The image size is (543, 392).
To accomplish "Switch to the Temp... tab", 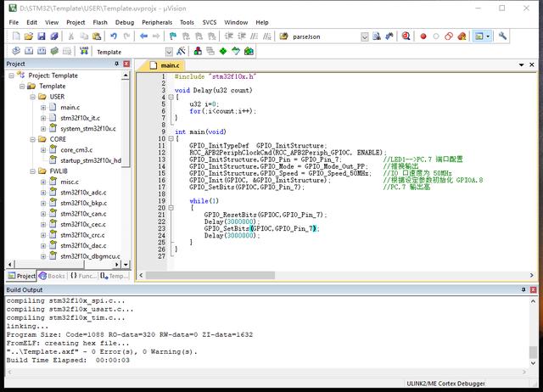I will tap(115, 276).
